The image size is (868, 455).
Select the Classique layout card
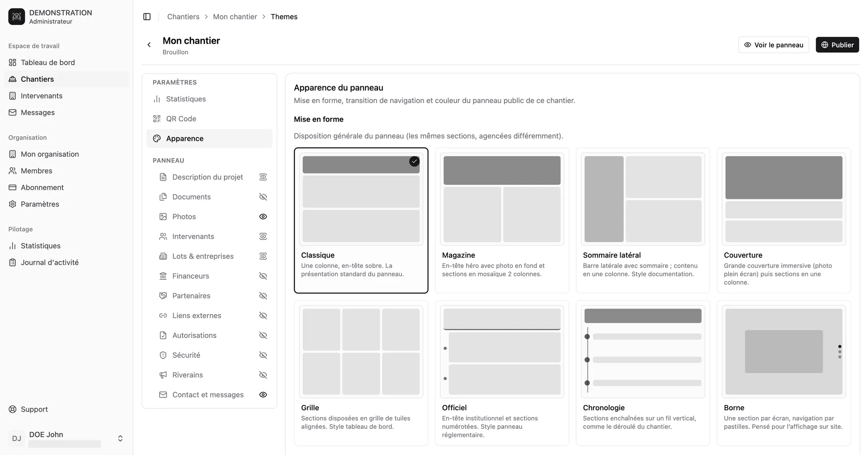click(361, 220)
